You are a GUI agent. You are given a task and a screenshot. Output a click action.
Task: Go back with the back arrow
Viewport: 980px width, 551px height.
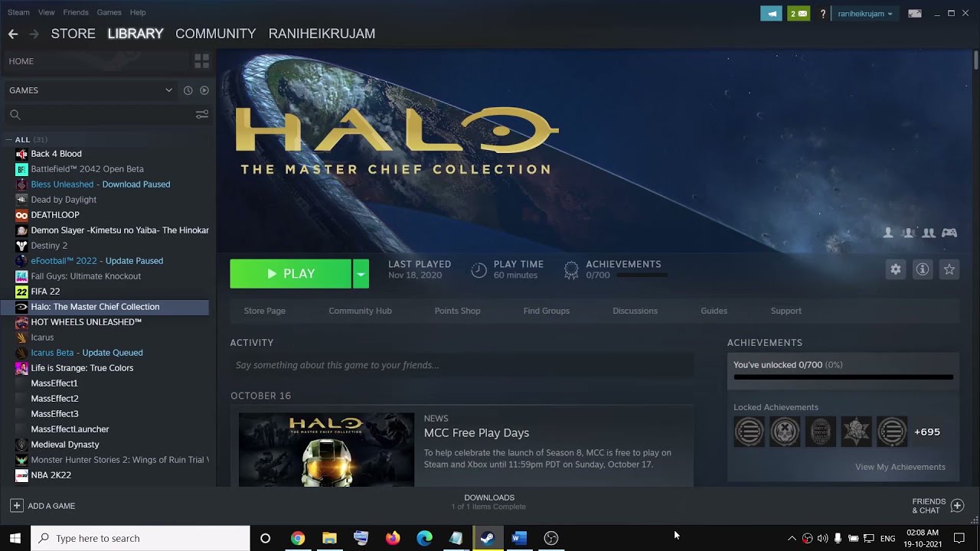pyautogui.click(x=13, y=34)
